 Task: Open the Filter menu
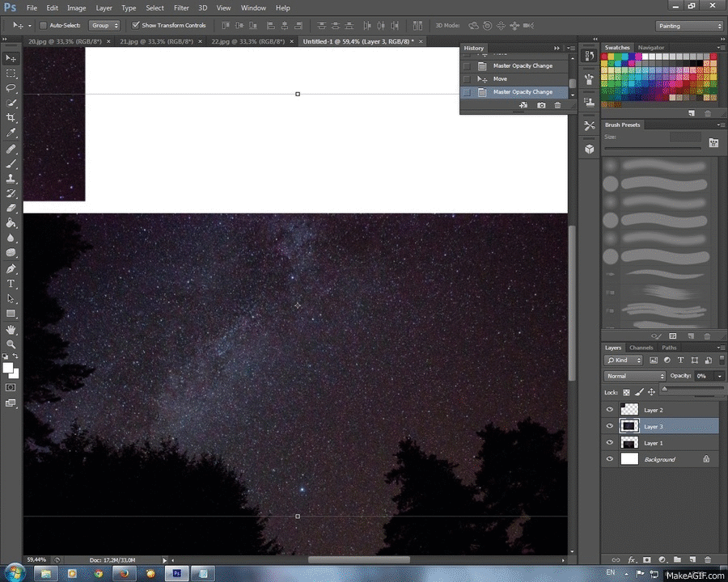pyautogui.click(x=181, y=8)
